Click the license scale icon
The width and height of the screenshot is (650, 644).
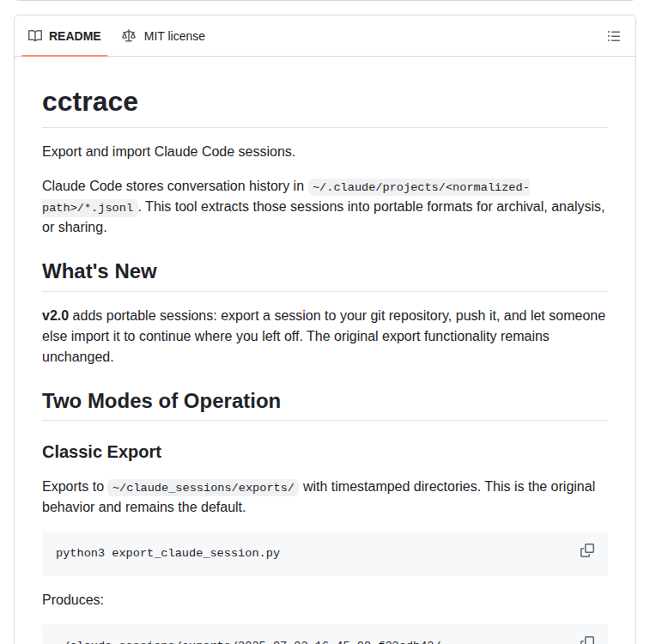pos(129,36)
